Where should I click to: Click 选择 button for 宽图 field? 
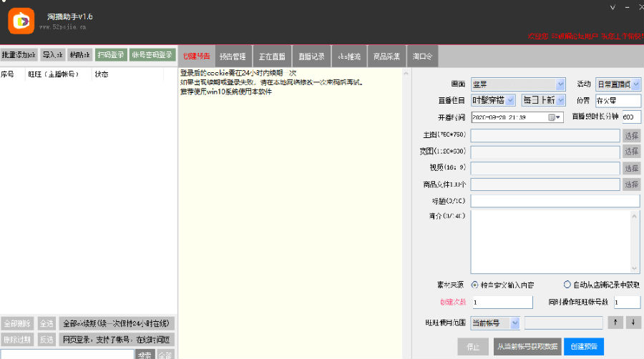(632, 152)
